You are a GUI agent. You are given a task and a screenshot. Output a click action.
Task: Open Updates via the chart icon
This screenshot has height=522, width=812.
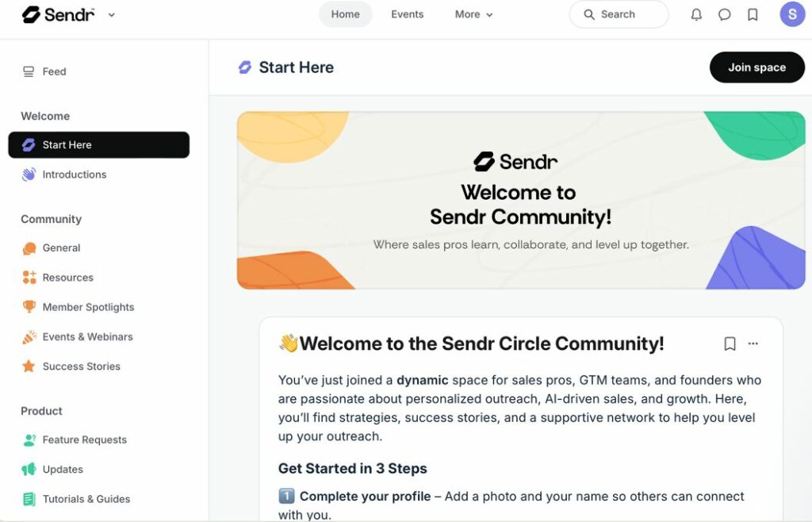[29, 469]
